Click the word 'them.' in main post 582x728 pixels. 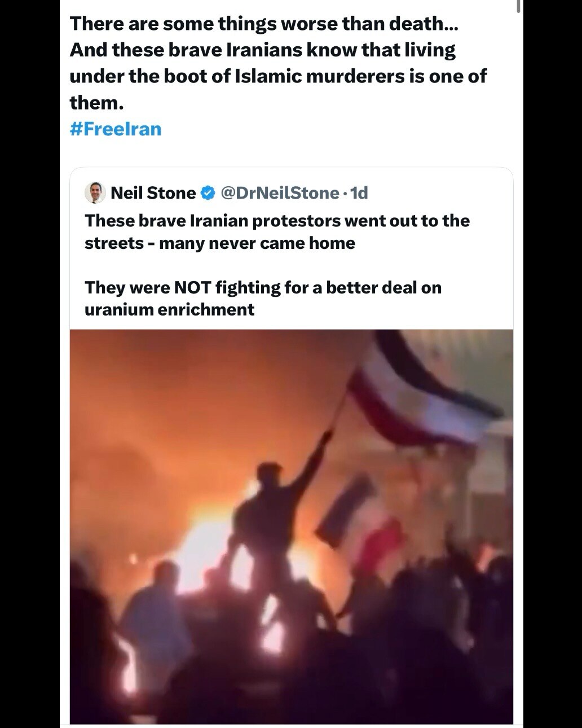click(96, 103)
